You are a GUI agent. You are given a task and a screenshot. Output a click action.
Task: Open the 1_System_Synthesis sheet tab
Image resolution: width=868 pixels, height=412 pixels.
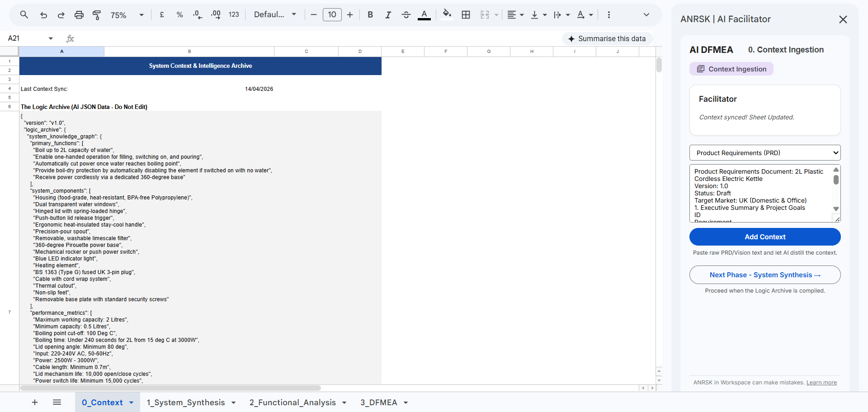[x=186, y=402]
